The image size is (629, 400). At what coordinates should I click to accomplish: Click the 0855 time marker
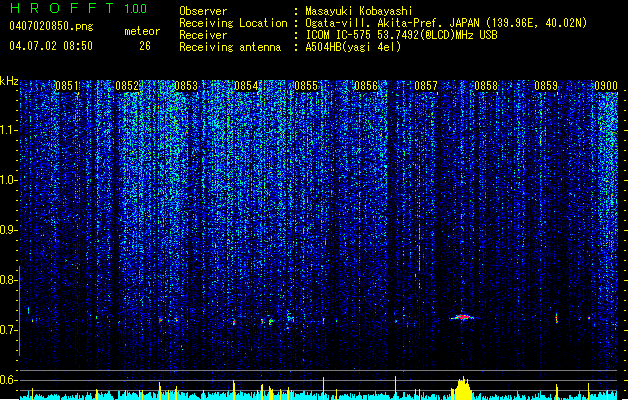point(306,86)
